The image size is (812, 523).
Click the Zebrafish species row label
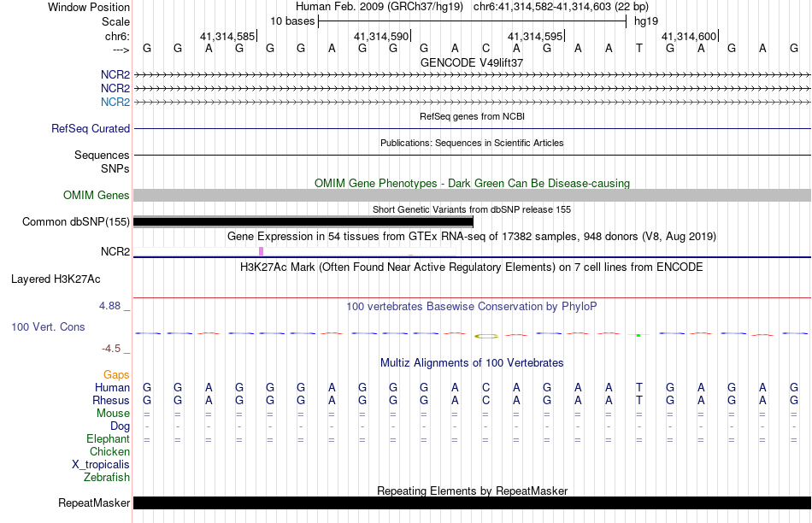tap(107, 477)
